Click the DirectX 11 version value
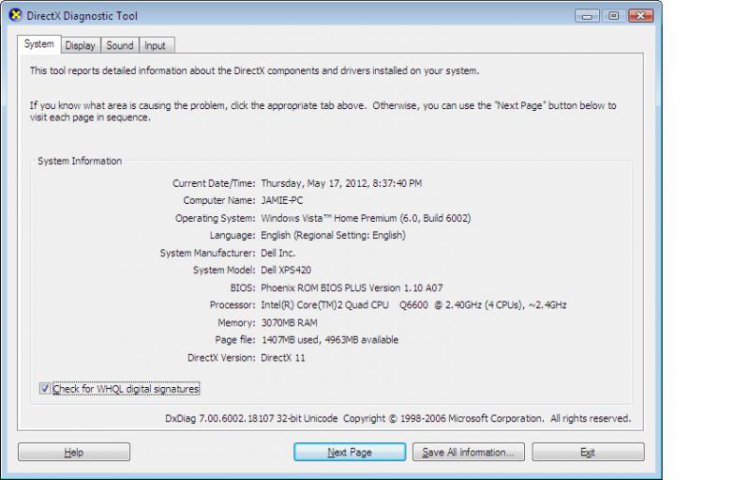 [x=283, y=358]
